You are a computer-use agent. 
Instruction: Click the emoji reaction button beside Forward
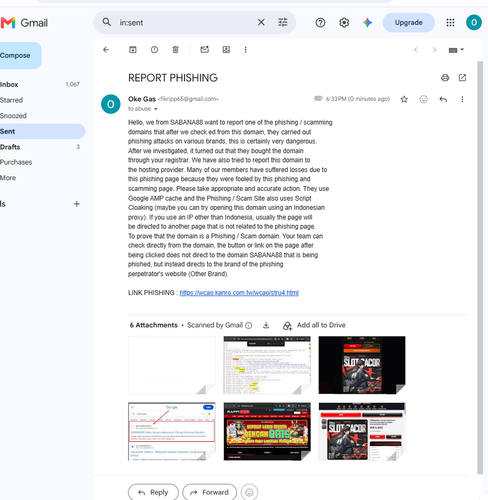tap(249, 492)
